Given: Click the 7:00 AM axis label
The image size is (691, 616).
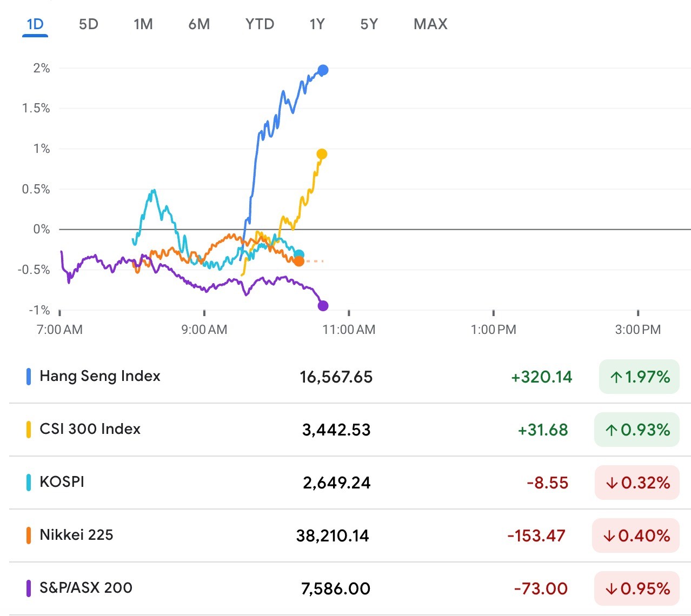Looking at the screenshot, I should [59, 330].
